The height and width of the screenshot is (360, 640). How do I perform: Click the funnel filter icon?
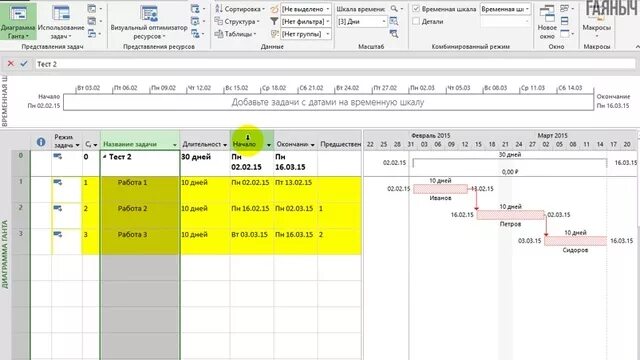click(274, 21)
